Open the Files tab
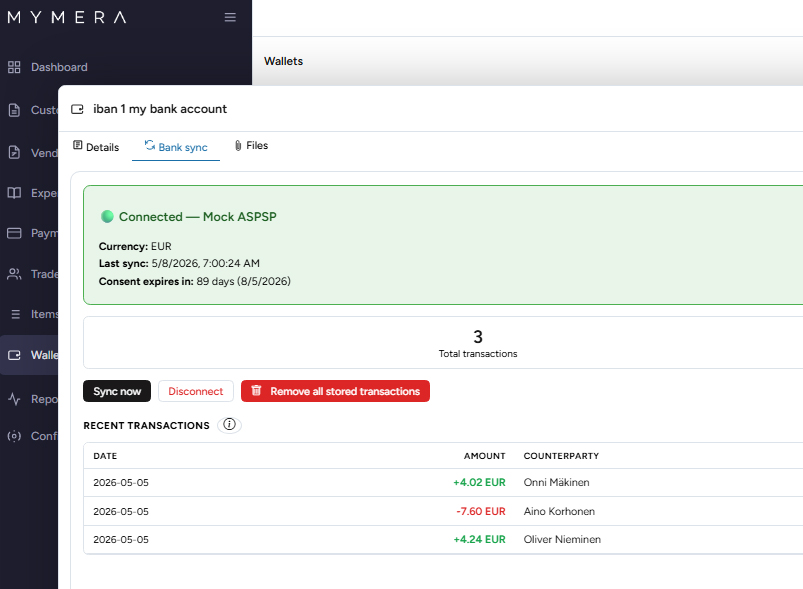 tap(251, 145)
